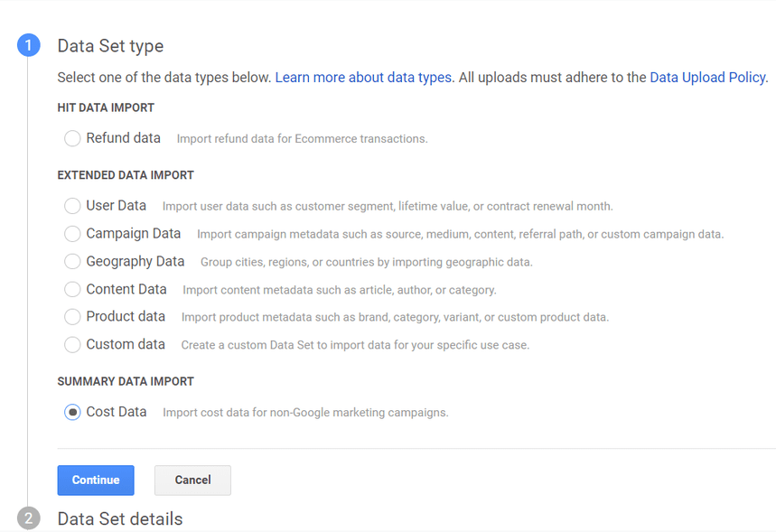Click the step 2 numbered circle icon
The height and width of the screenshot is (532, 776).
pos(28,518)
